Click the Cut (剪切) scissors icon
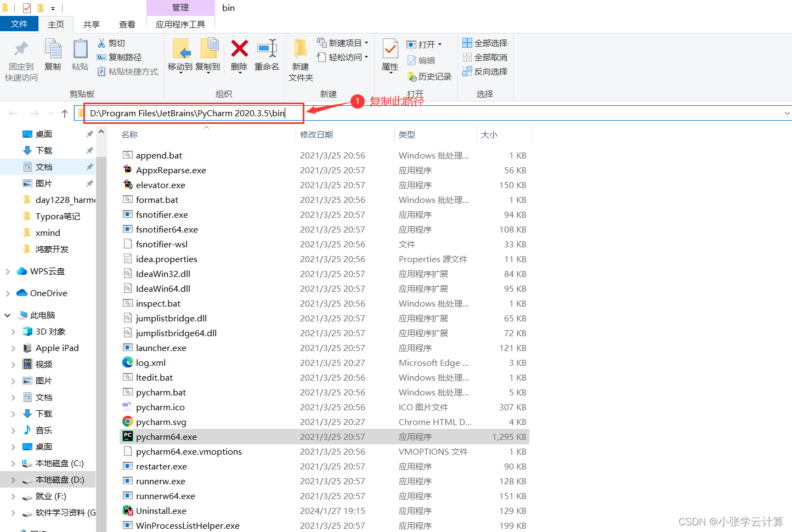792x532 pixels. click(101, 43)
